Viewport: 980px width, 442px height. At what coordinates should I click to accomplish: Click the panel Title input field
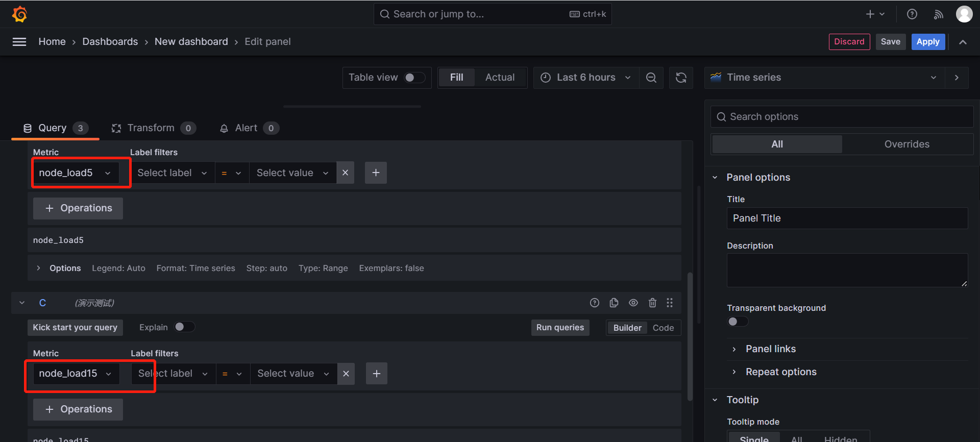847,218
